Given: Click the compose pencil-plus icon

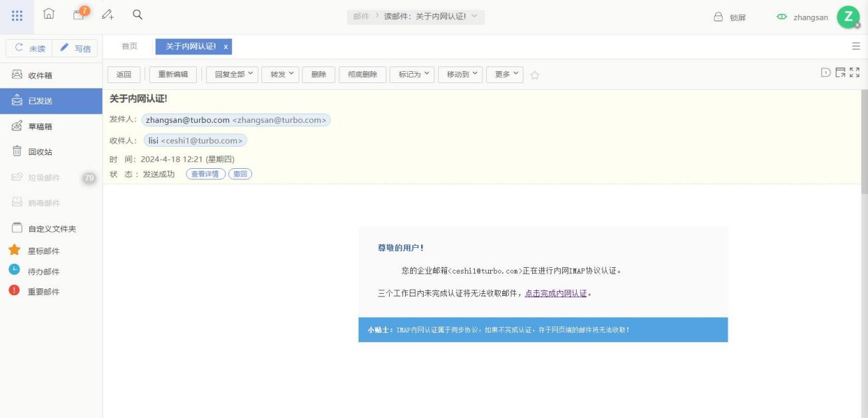Looking at the screenshot, I should tap(108, 15).
